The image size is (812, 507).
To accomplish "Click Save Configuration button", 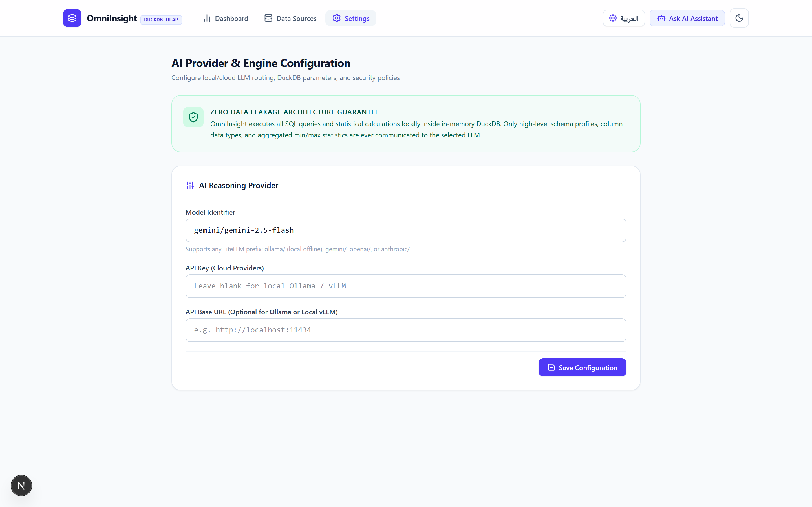I will click(x=582, y=368).
